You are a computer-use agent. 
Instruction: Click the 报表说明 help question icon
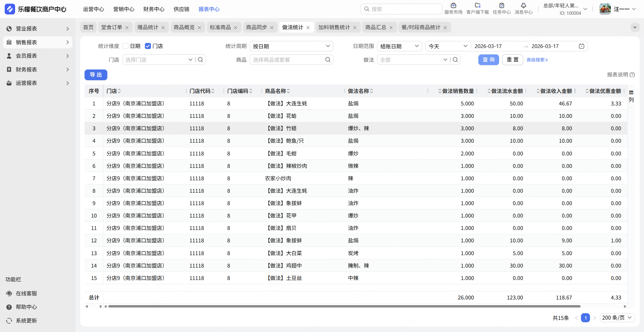(x=632, y=75)
